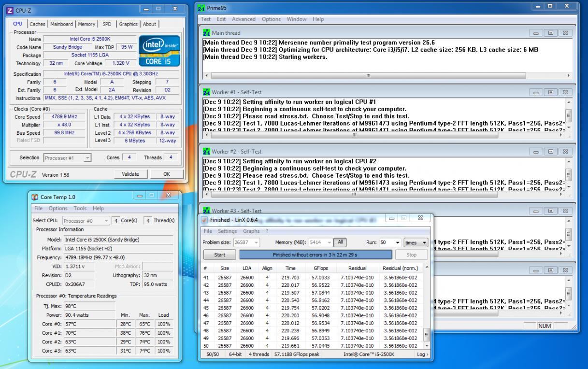Click the Main thread window icon in Prime95
The image size is (588, 369).
207,33
